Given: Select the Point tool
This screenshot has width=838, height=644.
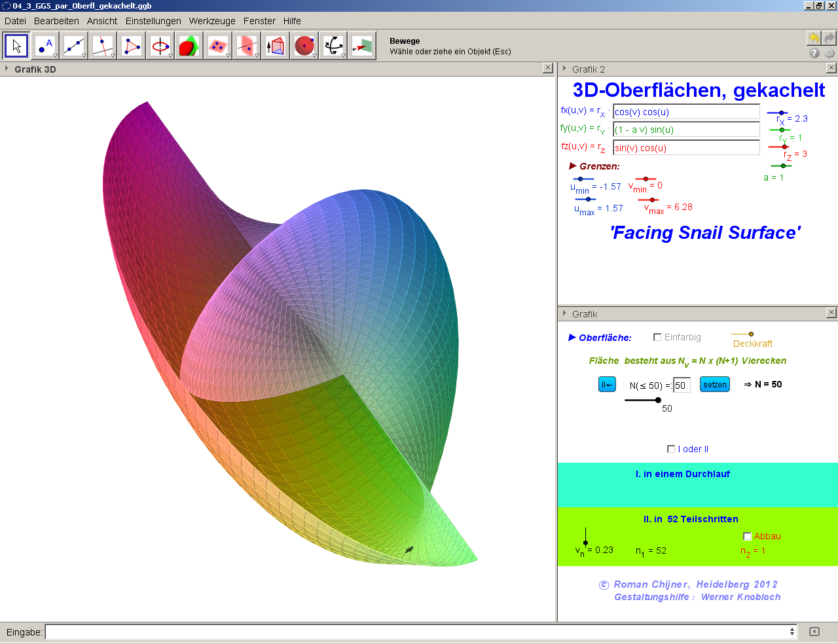Looking at the screenshot, I should click(45, 46).
